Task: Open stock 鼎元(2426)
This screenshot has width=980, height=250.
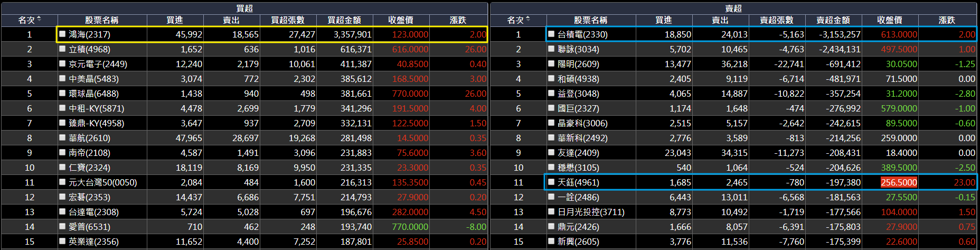Action: [x=578, y=227]
